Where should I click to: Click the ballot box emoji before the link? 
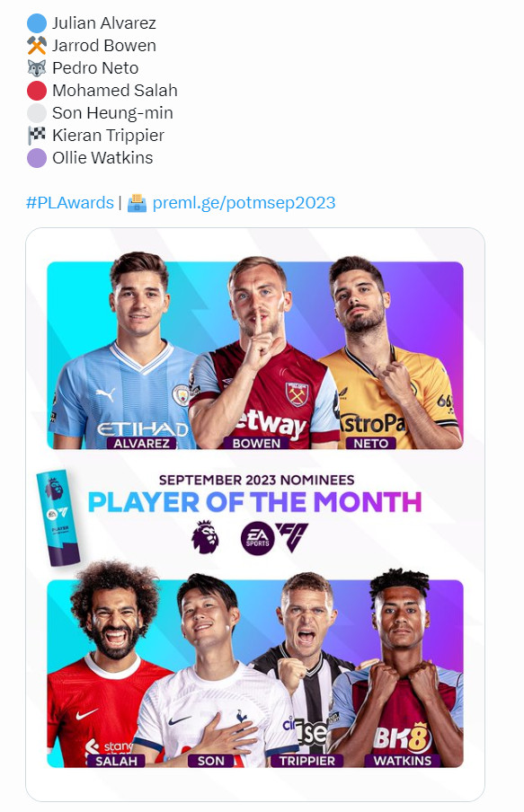click(137, 202)
